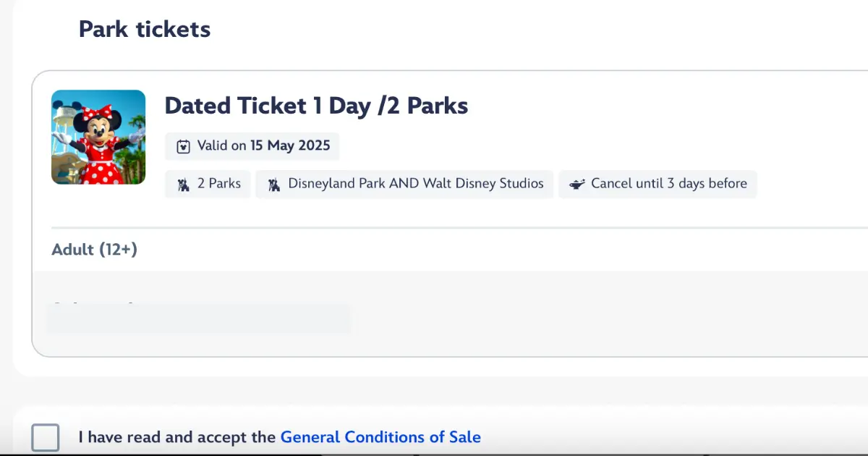
Task: Open the General Conditions of Sale link
Action: click(x=380, y=437)
